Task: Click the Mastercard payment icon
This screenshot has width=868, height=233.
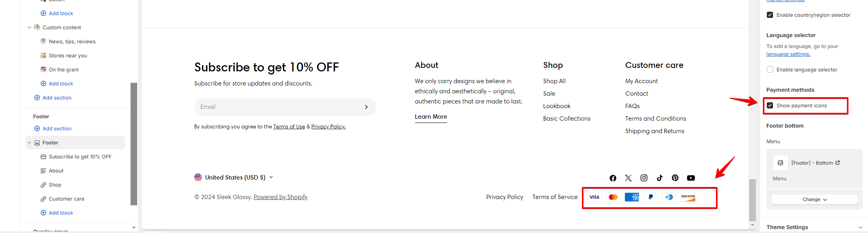Action: pyautogui.click(x=613, y=197)
